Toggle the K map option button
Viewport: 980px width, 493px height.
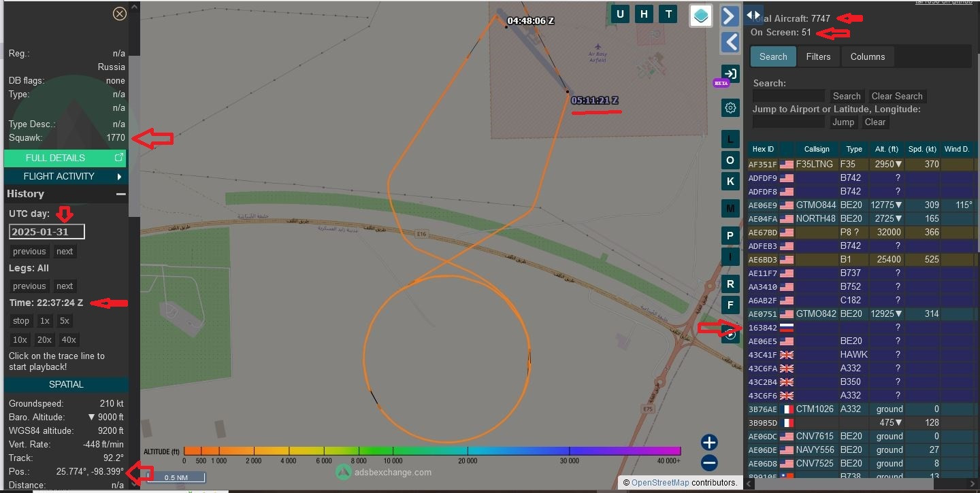pos(730,181)
